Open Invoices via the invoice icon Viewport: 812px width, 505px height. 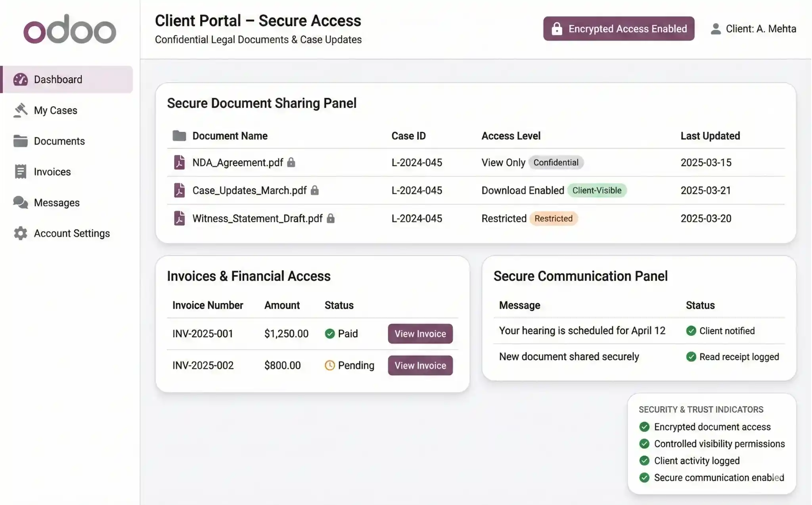[20, 171]
